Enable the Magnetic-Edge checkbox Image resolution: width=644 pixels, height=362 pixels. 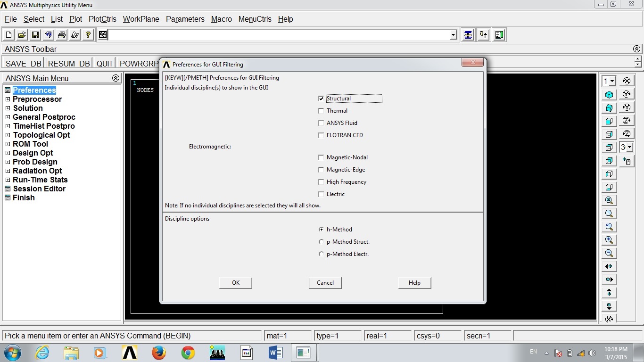[321, 170]
